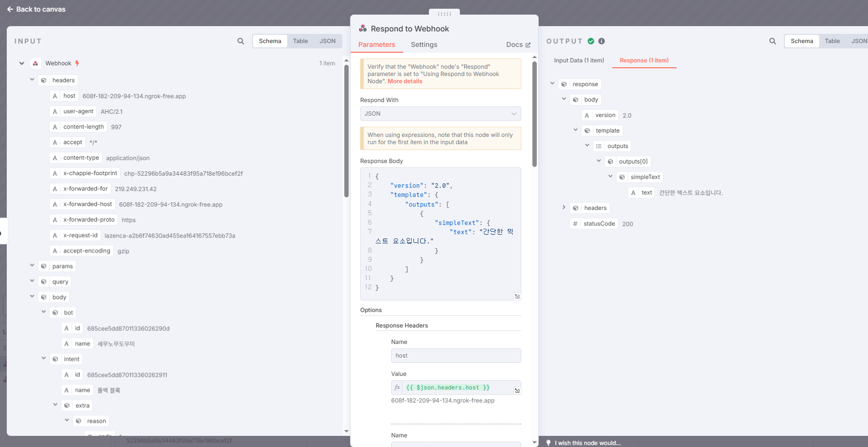868x447 pixels.
Task: Select the INPUT Schema view
Action: [270, 41]
